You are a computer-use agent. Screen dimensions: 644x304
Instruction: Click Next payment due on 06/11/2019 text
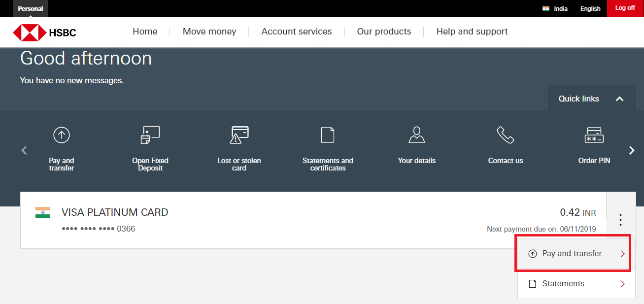542,229
